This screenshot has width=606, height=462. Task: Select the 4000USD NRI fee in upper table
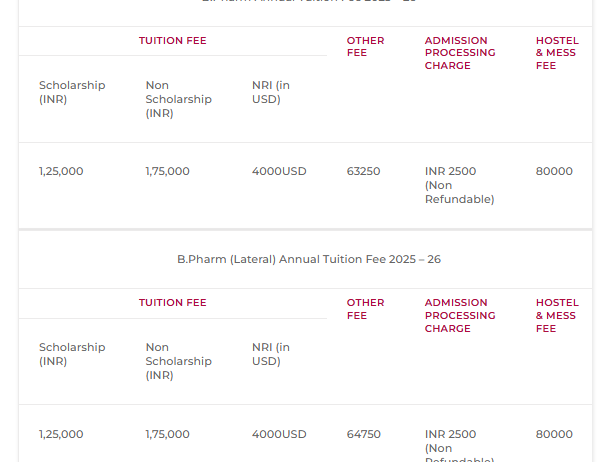point(279,171)
